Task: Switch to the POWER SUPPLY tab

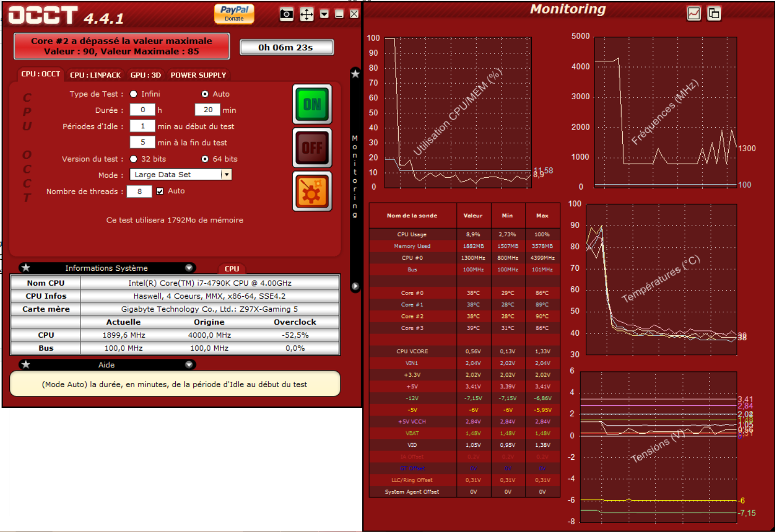Action: [x=198, y=75]
